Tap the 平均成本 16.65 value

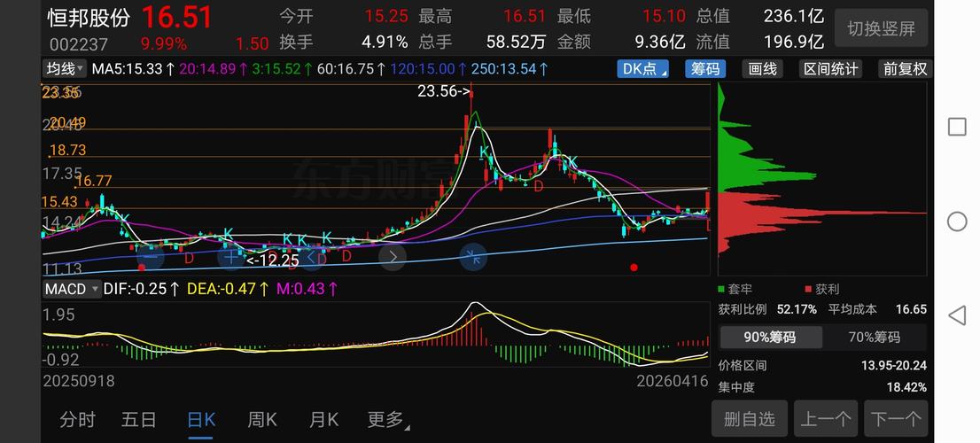tap(911, 309)
